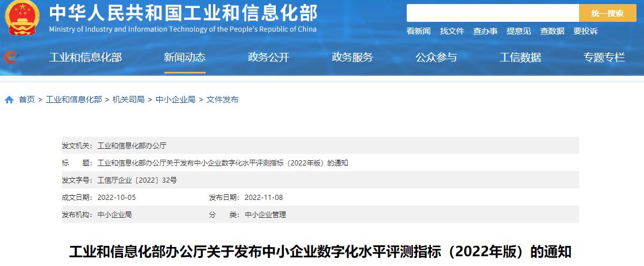The height and width of the screenshot is (266, 644).
Task: Click 中小企业局 breadcrumb link
Action: 175,100
